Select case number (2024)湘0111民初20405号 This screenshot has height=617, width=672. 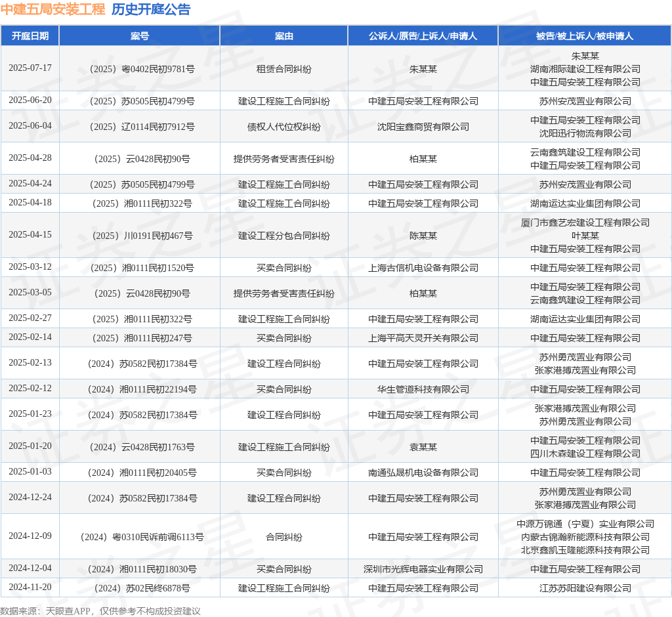pyautogui.click(x=142, y=473)
